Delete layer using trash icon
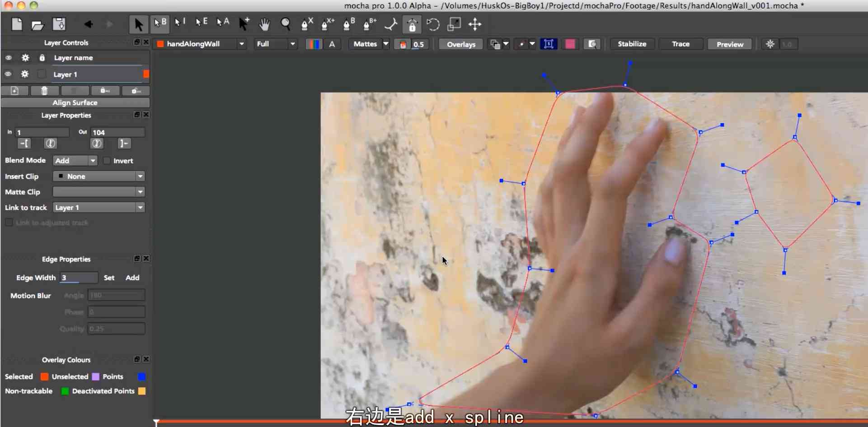Screen dimensions: 868x427 pos(44,91)
